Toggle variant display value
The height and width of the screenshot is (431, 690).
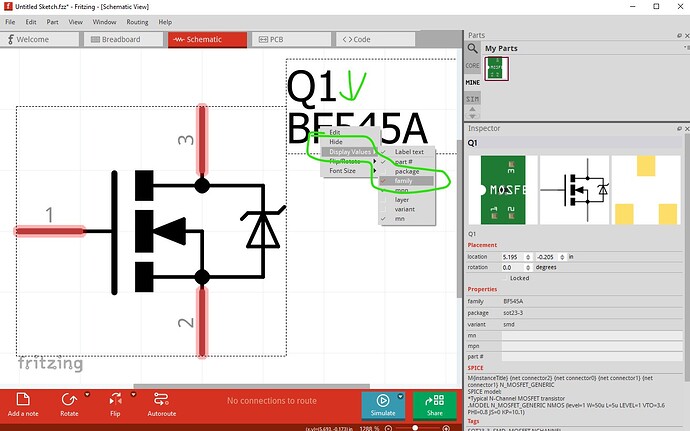click(407, 209)
